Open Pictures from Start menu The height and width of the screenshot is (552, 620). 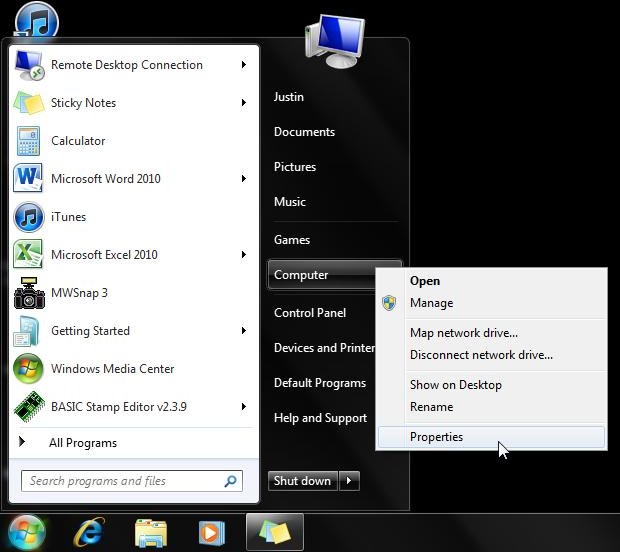[295, 167]
